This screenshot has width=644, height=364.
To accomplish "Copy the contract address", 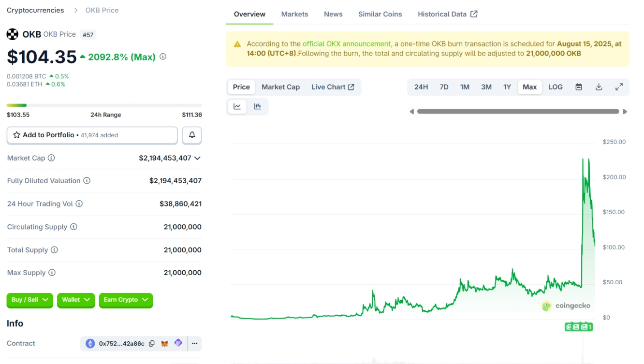I will (x=152, y=344).
